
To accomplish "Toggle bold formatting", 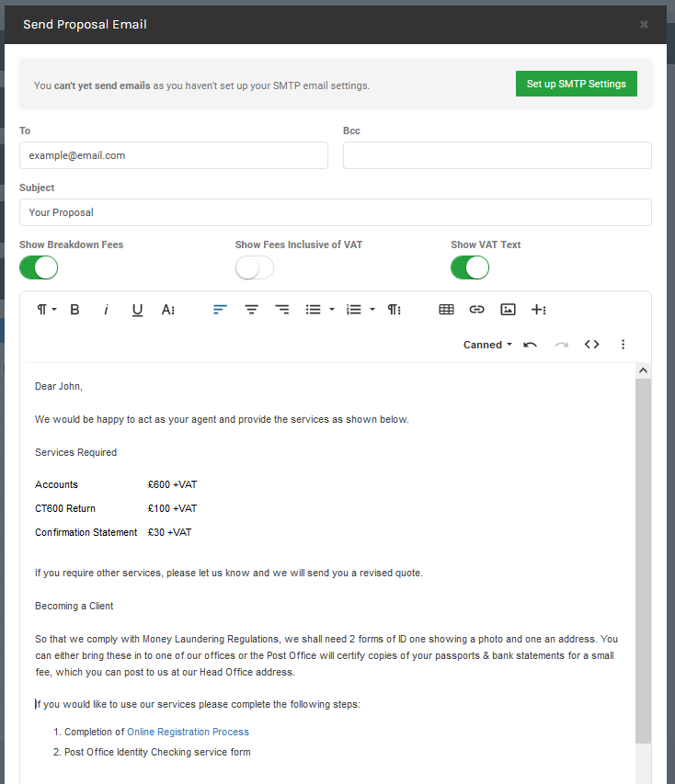I will click(x=75, y=310).
